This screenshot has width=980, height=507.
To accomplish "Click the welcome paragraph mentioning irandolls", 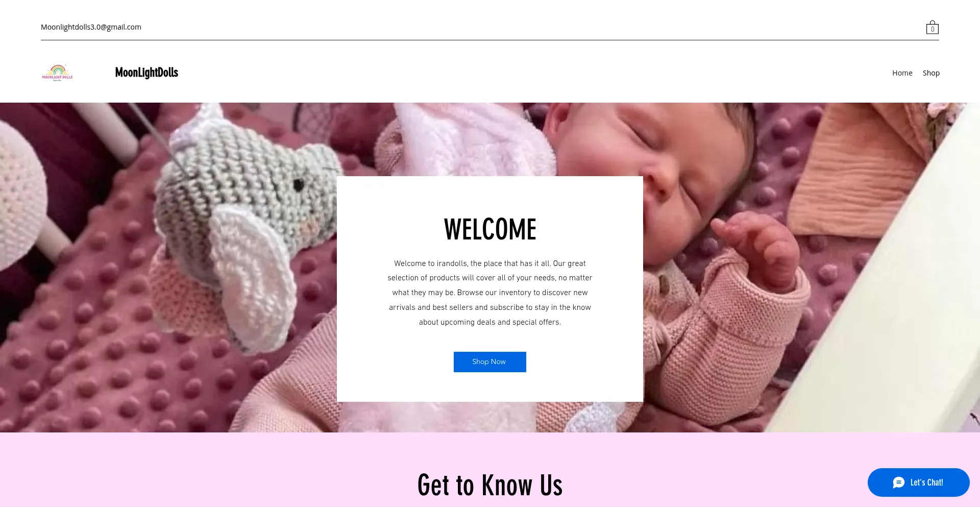I will (x=490, y=293).
